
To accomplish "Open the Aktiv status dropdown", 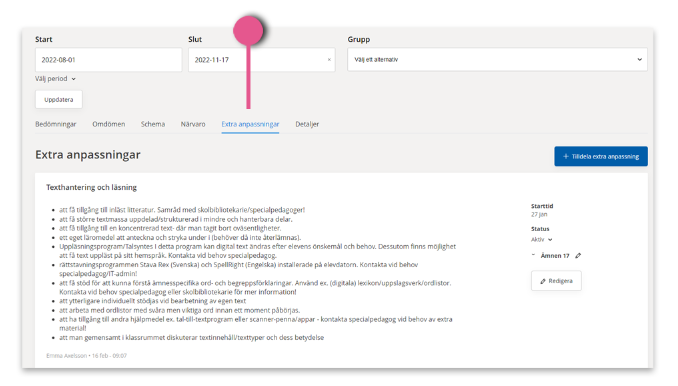I will pos(542,239).
